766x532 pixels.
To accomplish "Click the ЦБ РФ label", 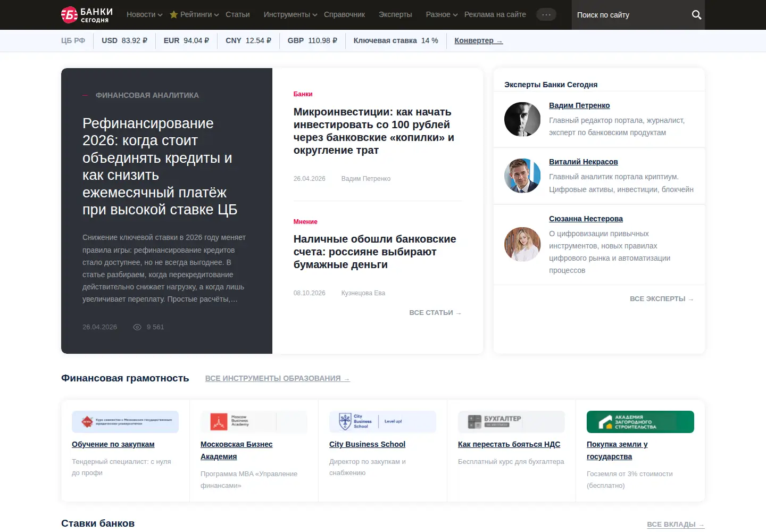I will pos(73,40).
